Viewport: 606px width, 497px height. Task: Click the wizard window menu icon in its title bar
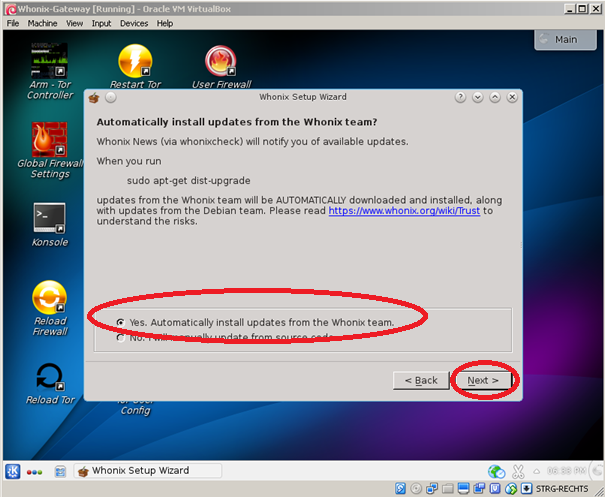pos(94,98)
